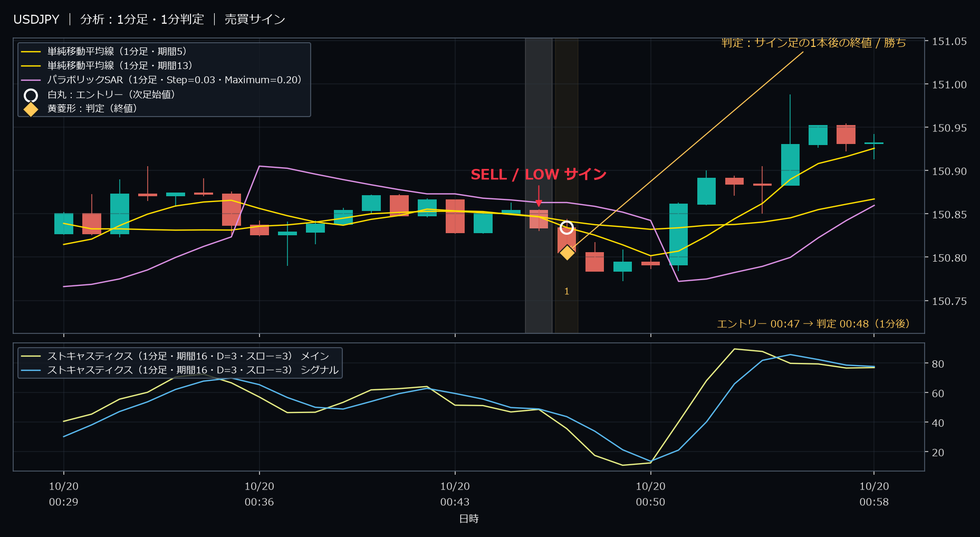Click the 151.05 price axis label

coord(949,41)
